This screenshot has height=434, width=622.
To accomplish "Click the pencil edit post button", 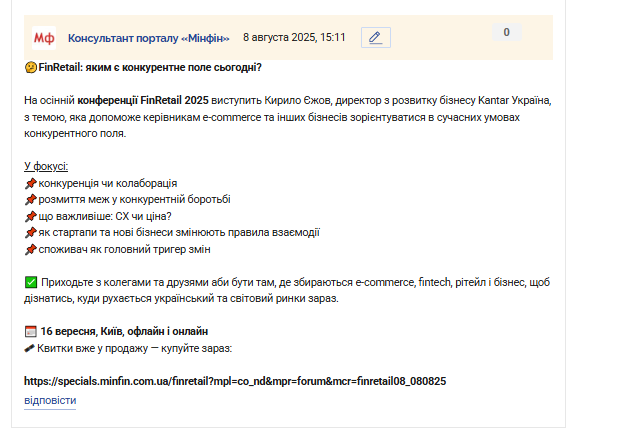I will [x=376, y=38].
